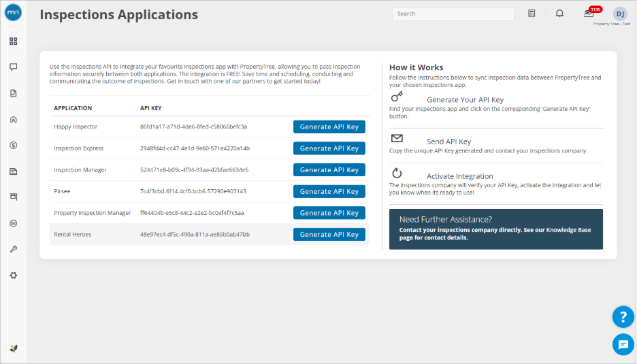Viewport: 637px width, 364px height.
Task: Click the Inspection Express application name
Action: [78, 148]
